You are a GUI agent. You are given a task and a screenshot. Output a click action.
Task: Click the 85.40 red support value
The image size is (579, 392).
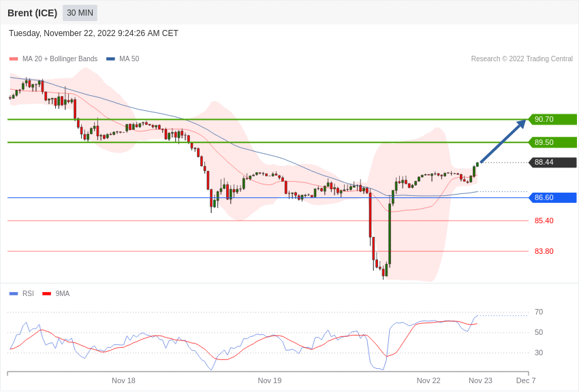coord(544,221)
